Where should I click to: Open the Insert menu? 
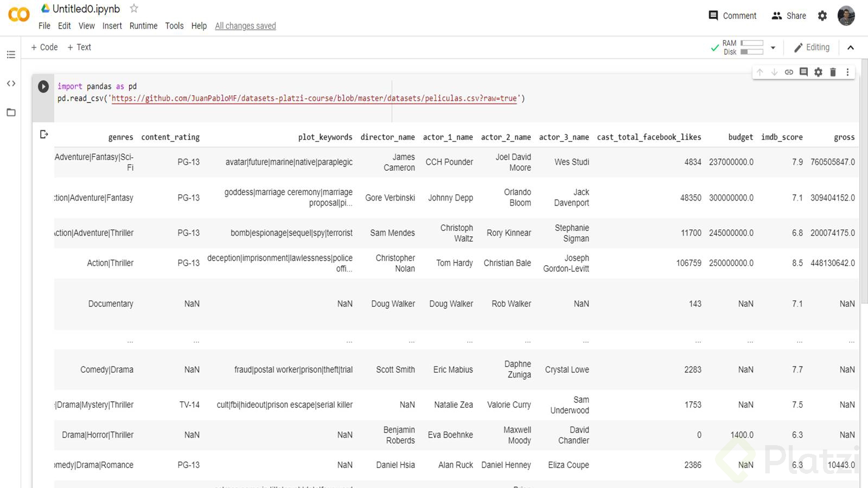[x=112, y=26]
